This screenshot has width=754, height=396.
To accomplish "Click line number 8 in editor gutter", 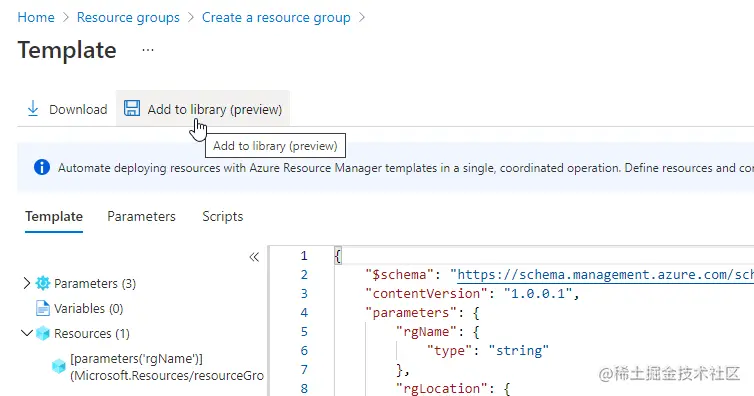I will [x=304, y=388].
